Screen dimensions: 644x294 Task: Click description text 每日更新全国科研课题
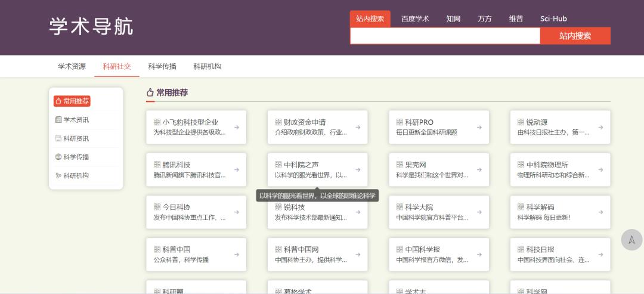[x=427, y=132]
